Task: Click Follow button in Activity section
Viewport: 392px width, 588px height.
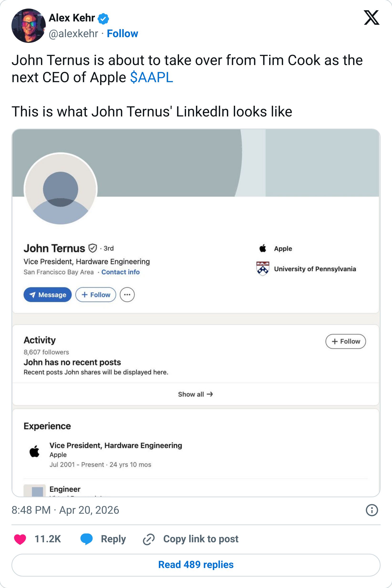Action: tap(346, 341)
